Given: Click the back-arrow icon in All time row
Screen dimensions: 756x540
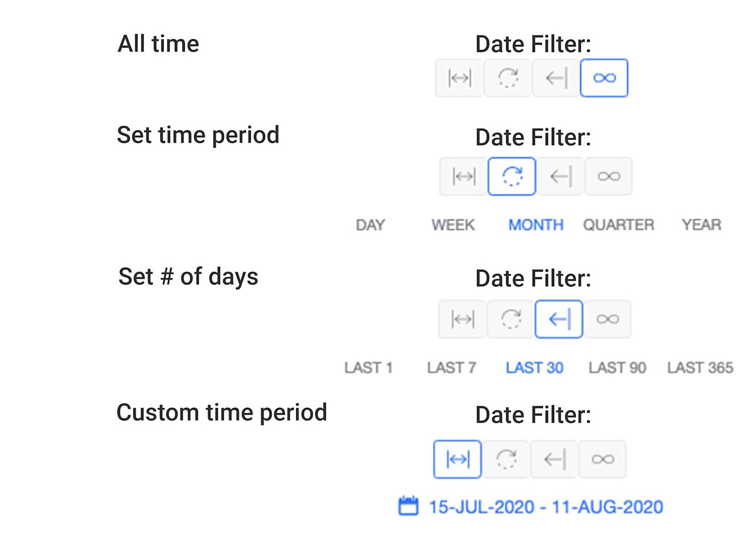Looking at the screenshot, I should 556,78.
